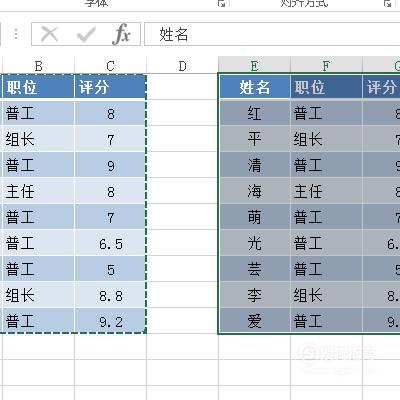Image resolution: width=400 pixels, height=400 pixels.
Task: Click 普工 cell in 芸's row
Action: pyautogui.click(x=326, y=269)
